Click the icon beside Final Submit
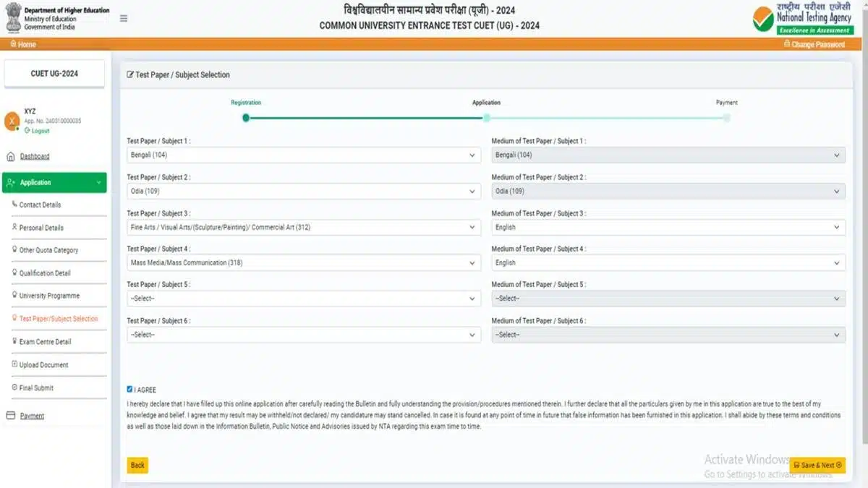 (14, 388)
